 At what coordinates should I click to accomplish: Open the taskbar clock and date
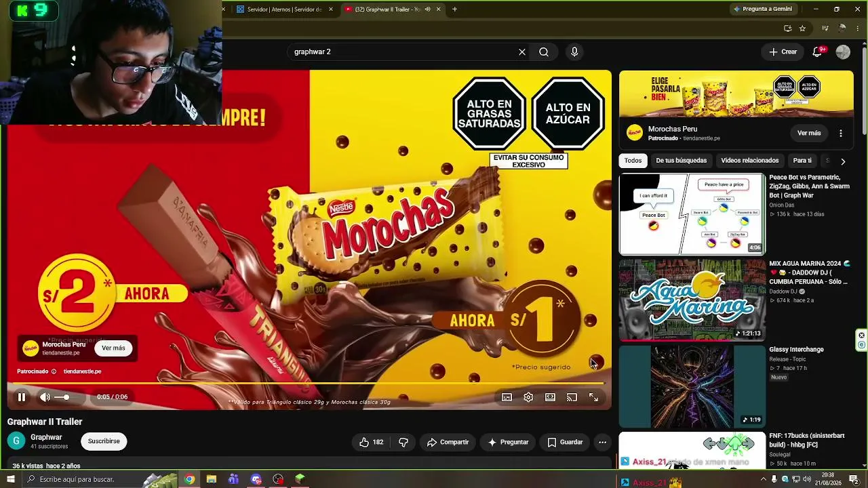[x=828, y=479]
